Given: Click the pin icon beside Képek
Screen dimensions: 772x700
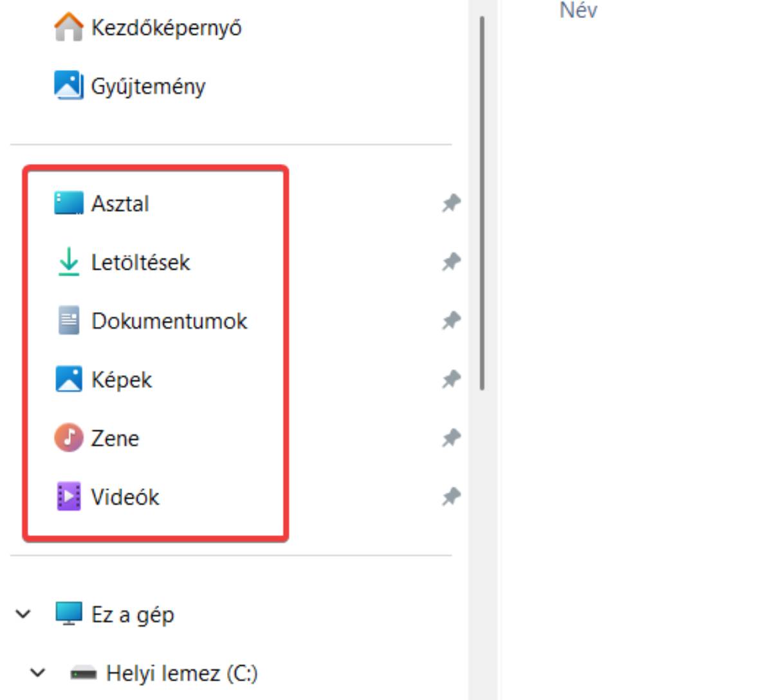Looking at the screenshot, I should coord(451,379).
